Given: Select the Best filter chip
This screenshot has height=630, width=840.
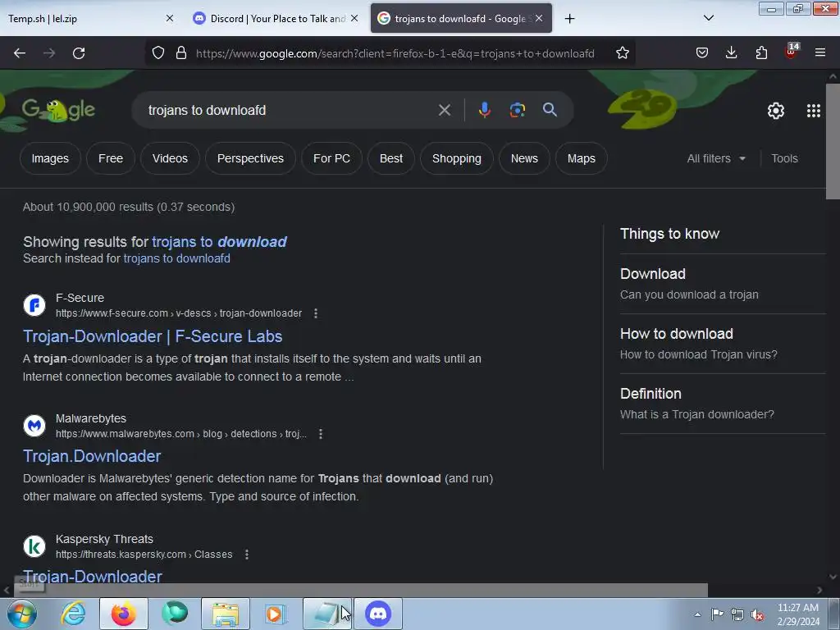Looking at the screenshot, I should pyautogui.click(x=391, y=158).
